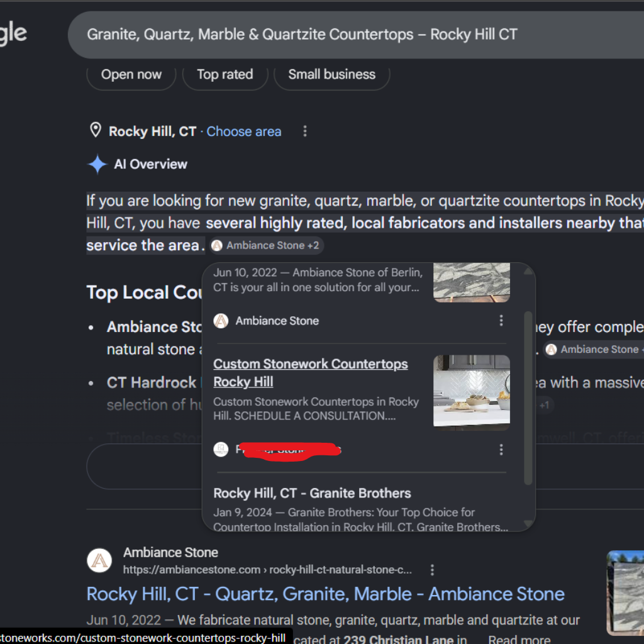Click Ambiance Stone site name in result
644x644 pixels.
[x=170, y=552]
